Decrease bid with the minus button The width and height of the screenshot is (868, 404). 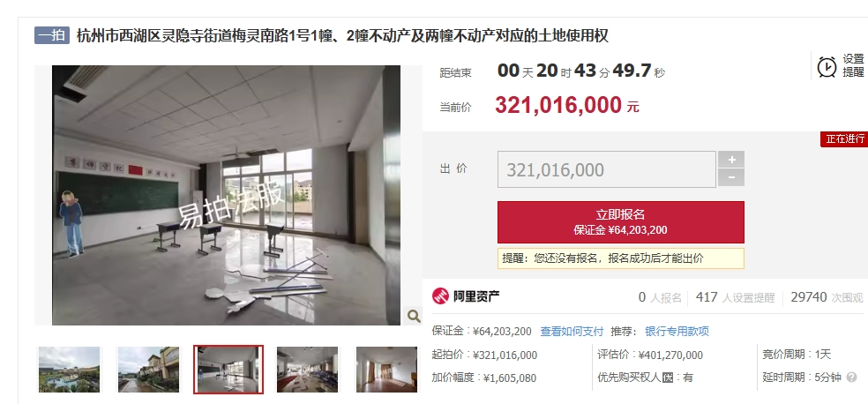[731, 177]
